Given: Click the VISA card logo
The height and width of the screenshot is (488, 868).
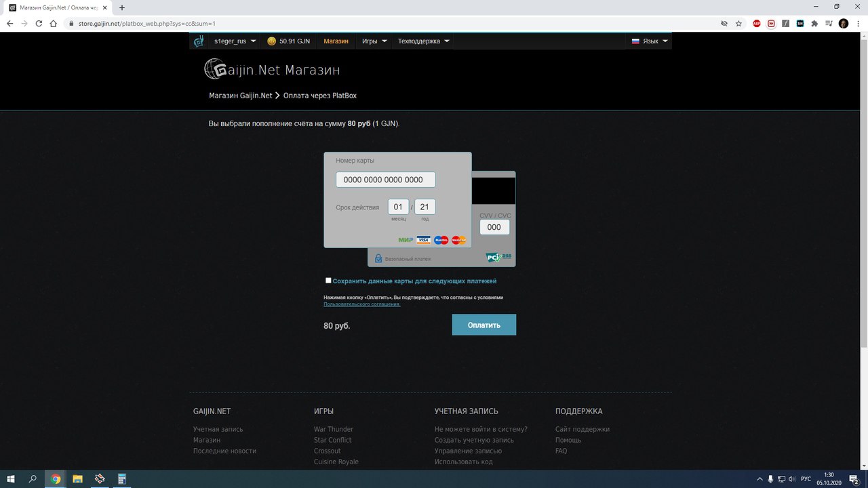Looking at the screenshot, I should point(423,240).
